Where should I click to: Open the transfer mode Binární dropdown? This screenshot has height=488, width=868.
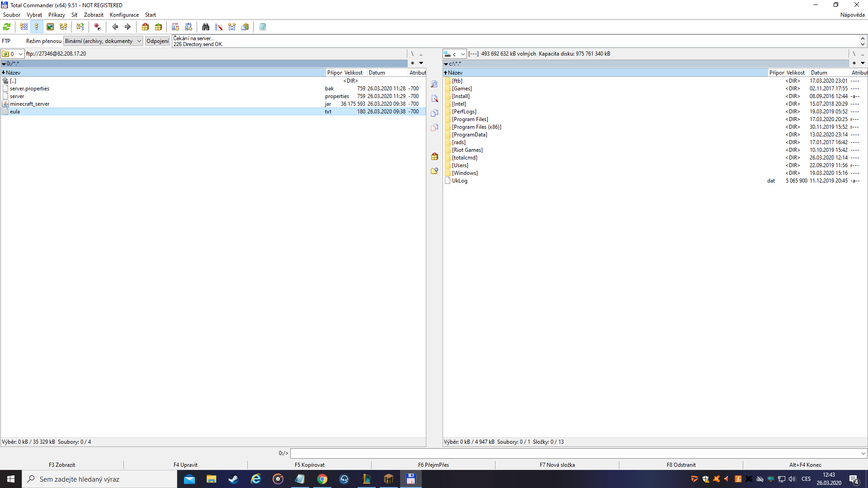103,41
